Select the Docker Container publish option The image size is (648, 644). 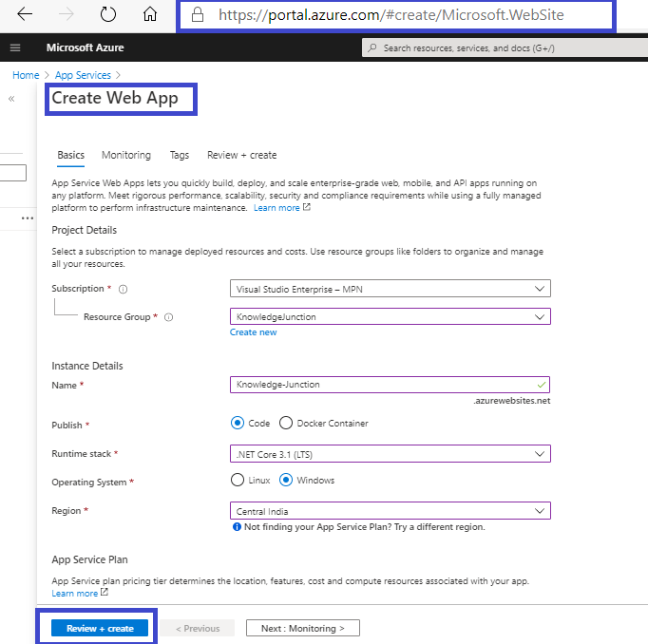[286, 423]
